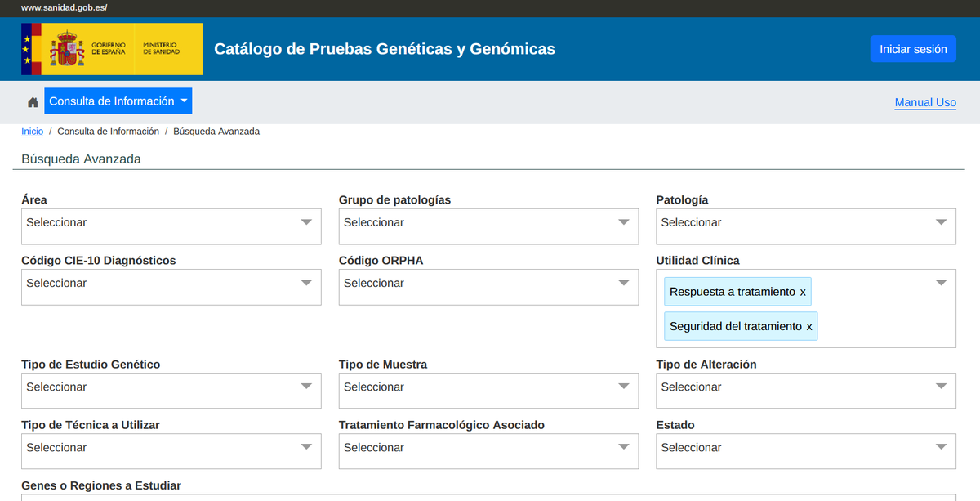Open Tratamiento Farmacológico Asociado dropdown
This screenshot has height=501, width=980.
[488, 448]
